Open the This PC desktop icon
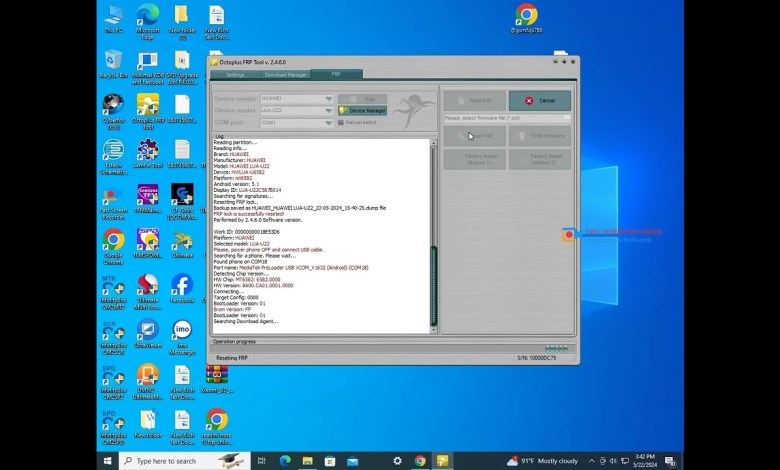 [113, 19]
